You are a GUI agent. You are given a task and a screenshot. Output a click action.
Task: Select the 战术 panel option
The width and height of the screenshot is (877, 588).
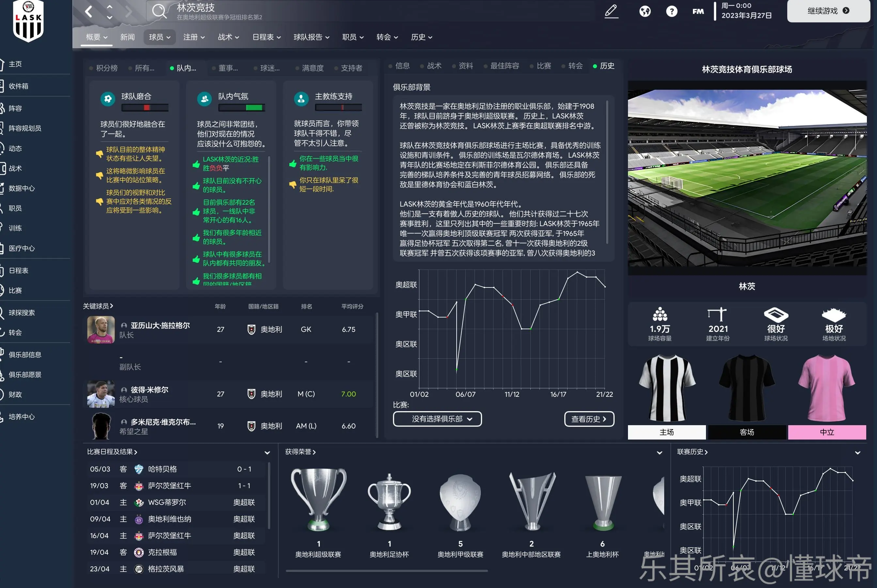(431, 66)
